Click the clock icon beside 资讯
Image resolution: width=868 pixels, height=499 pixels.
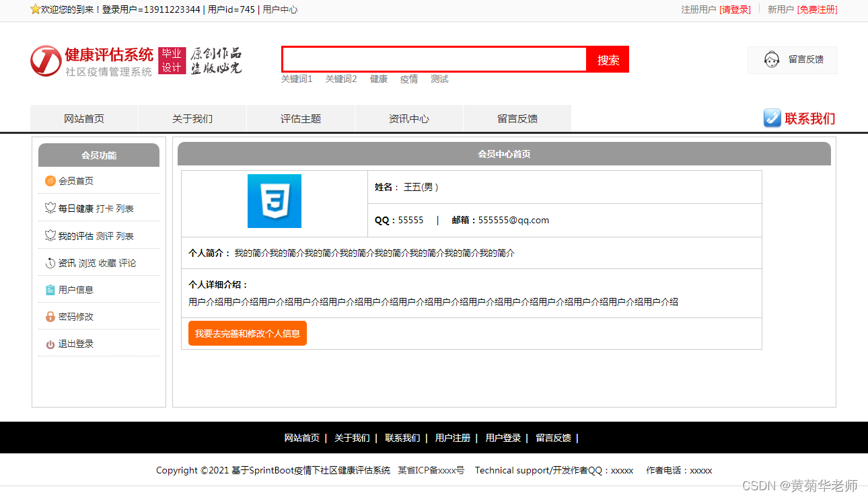coord(50,263)
